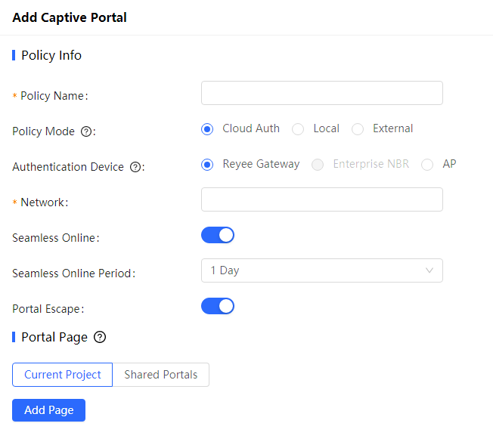
Task: Turn off the Portal Escape toggle
Action: (x=218, y=306)
